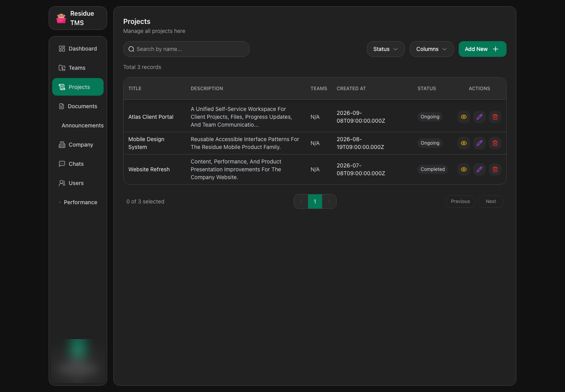Click Ongoing badge for Atlas Client Portal

point(430,117)
